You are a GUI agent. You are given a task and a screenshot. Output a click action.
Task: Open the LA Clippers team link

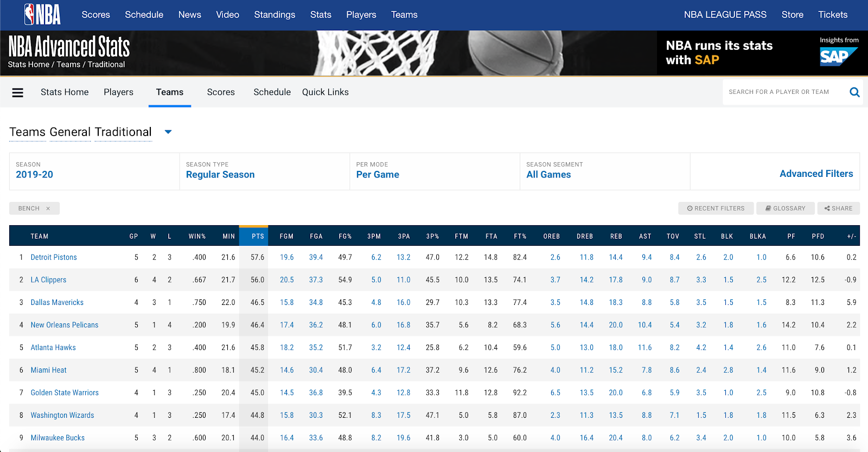48,280
